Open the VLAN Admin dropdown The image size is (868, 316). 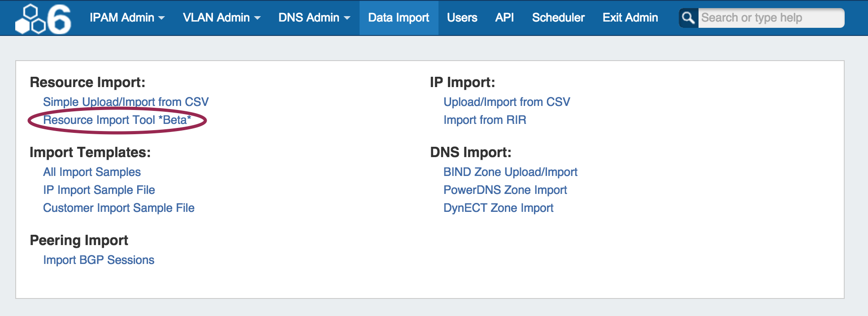221,18
